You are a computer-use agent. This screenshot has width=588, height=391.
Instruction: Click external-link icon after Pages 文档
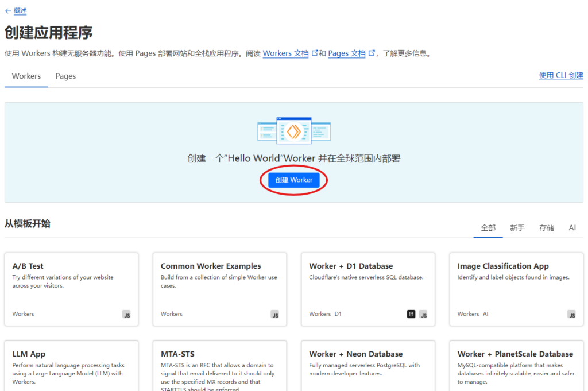click(372, 53)
